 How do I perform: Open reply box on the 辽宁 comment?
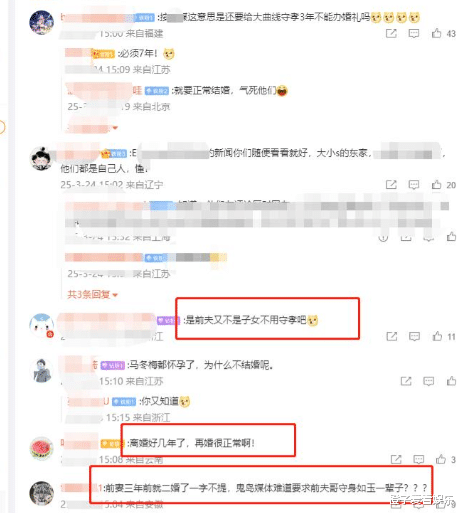[414, 185]
